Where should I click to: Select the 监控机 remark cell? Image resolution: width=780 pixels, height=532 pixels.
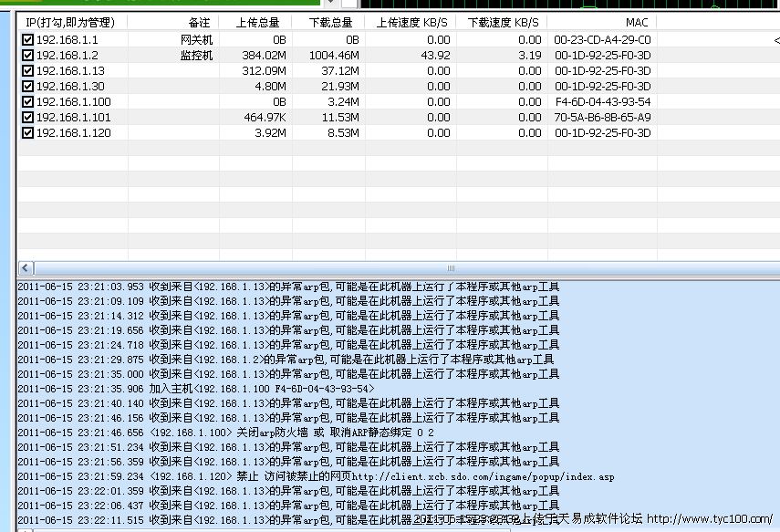coord(196,56)
